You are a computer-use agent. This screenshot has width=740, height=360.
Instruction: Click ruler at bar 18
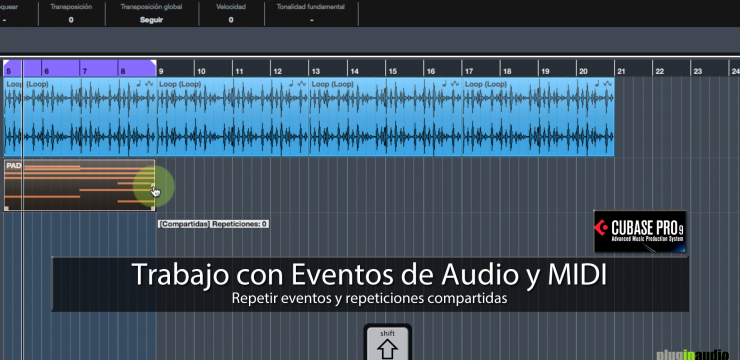click(507, 71)
